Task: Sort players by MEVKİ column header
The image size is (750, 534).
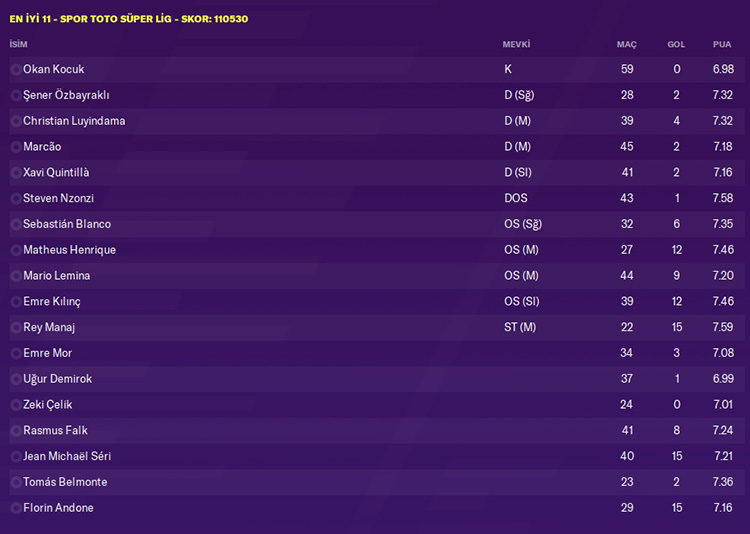Action: [x=516, y=45]
